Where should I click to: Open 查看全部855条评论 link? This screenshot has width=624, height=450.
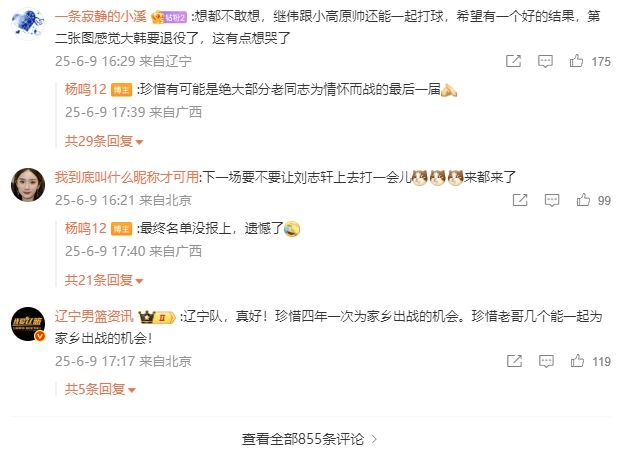pyautogui.click(x=309, y=439)
